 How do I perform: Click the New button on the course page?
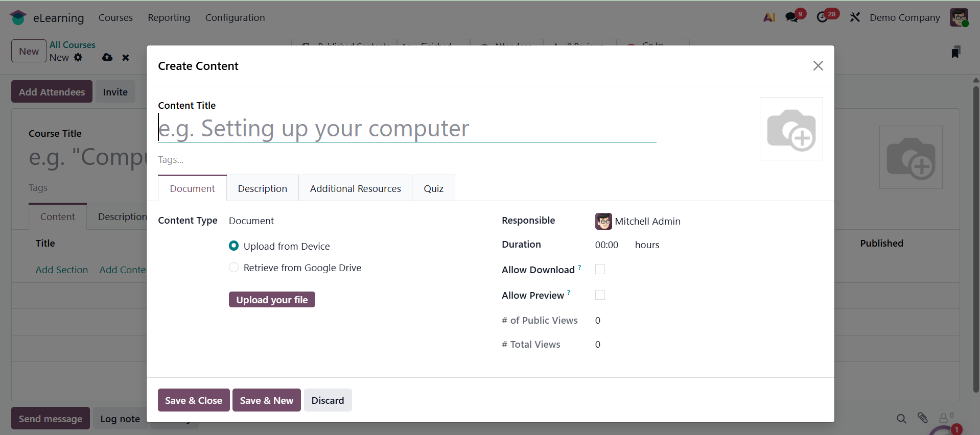tap(29, 51)
